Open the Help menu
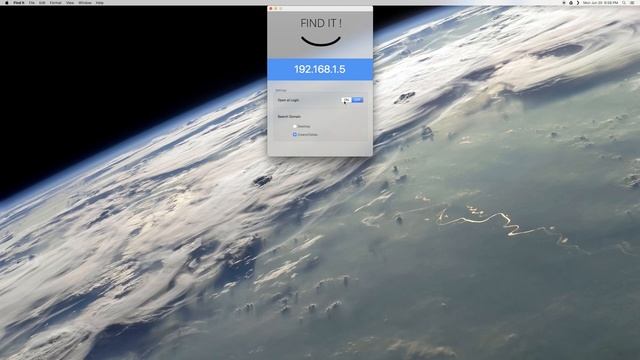Screen dimensions: 640x360 point(100,2)
